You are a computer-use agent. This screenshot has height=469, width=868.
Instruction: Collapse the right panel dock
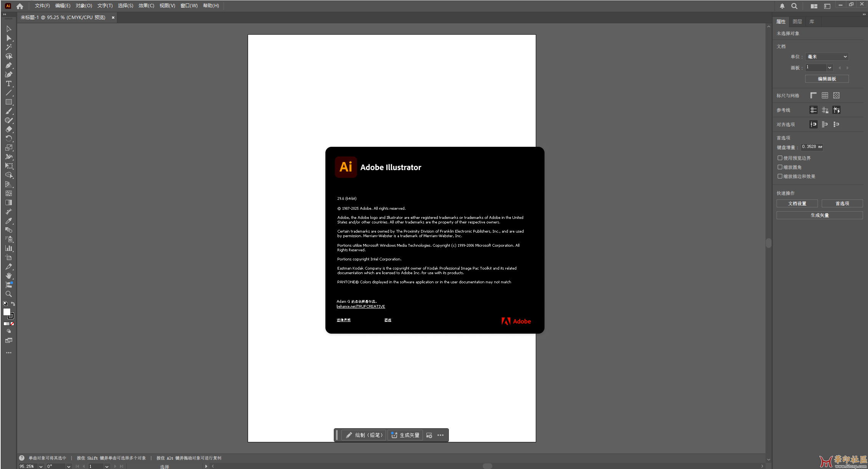tap(864, 14)
